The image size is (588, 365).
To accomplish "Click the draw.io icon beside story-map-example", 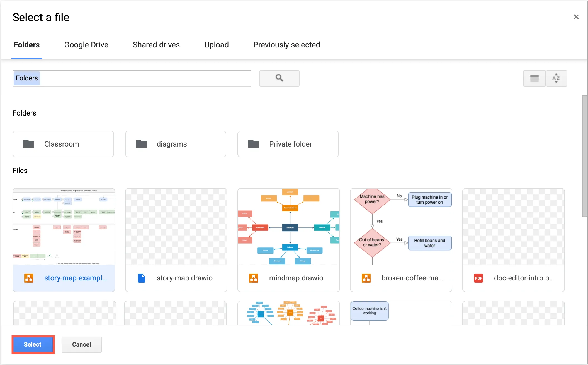I will 29,278.
